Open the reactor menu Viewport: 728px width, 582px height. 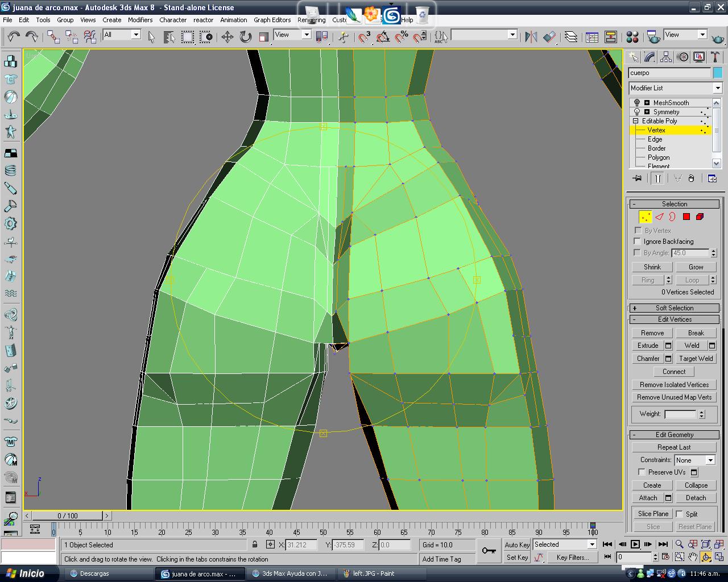point(203,20)
